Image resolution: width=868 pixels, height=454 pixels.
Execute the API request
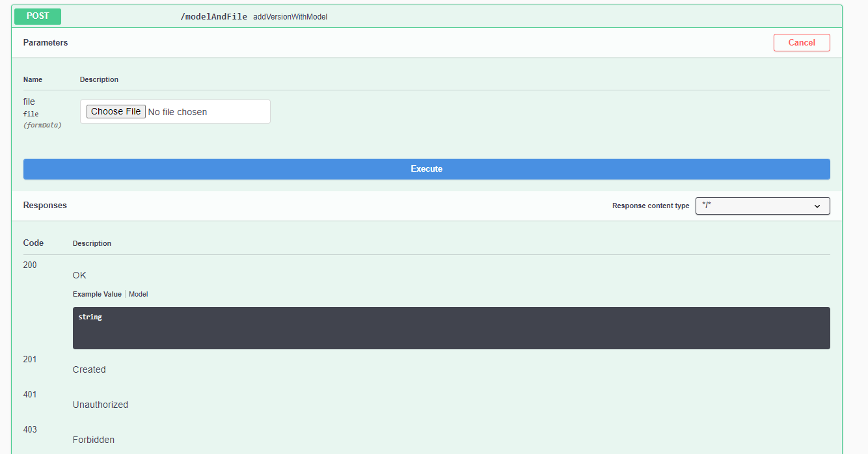point(427,169)
